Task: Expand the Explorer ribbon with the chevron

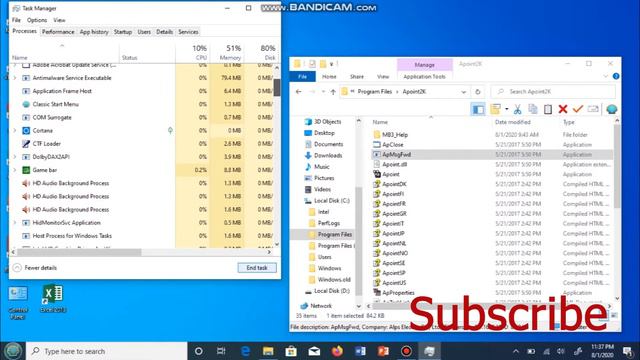Action: pyautogui.click(x=605, y=76)
